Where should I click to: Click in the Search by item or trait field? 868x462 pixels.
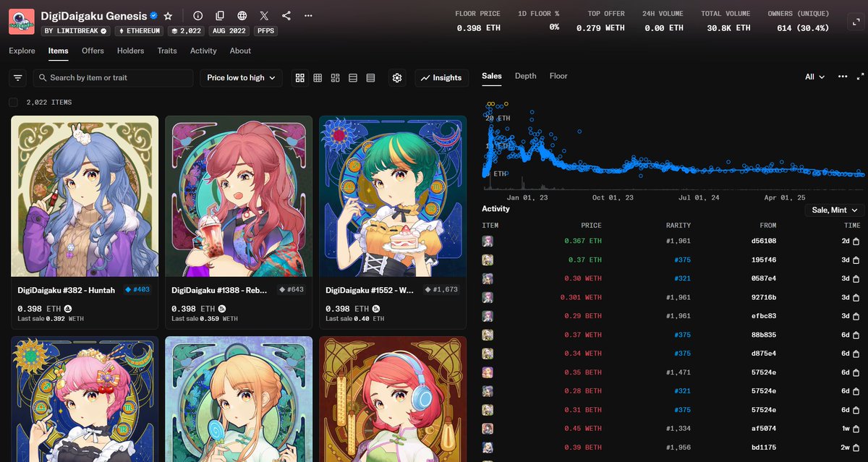(113, 77)
